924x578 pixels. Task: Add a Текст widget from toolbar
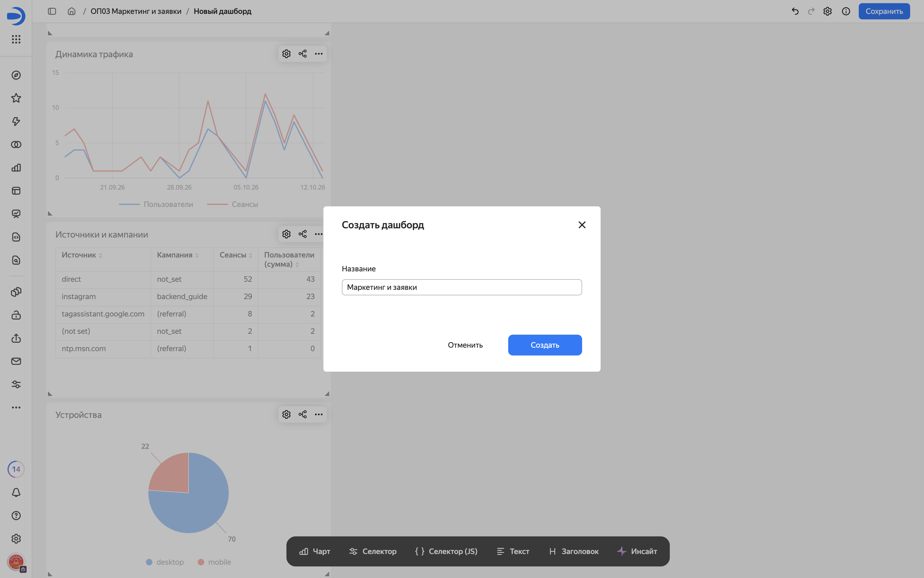513,551
